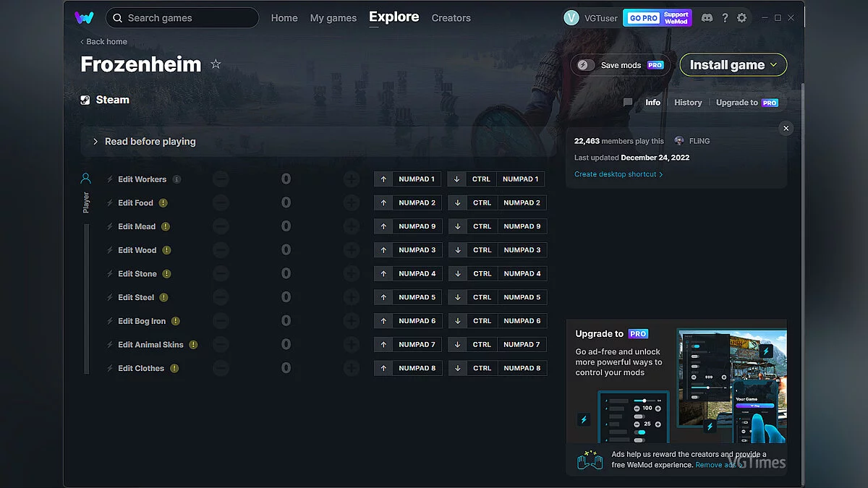Image resolution: width=868 pixels, height=488 pixels.
Task: Click the NUMPAD 6 increase hotkey for Bog Iron
Action: [408, 321]
